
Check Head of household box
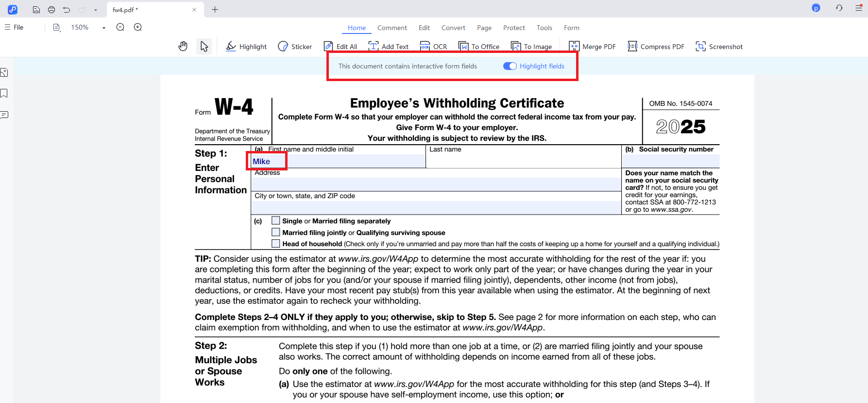pos(276,243)
